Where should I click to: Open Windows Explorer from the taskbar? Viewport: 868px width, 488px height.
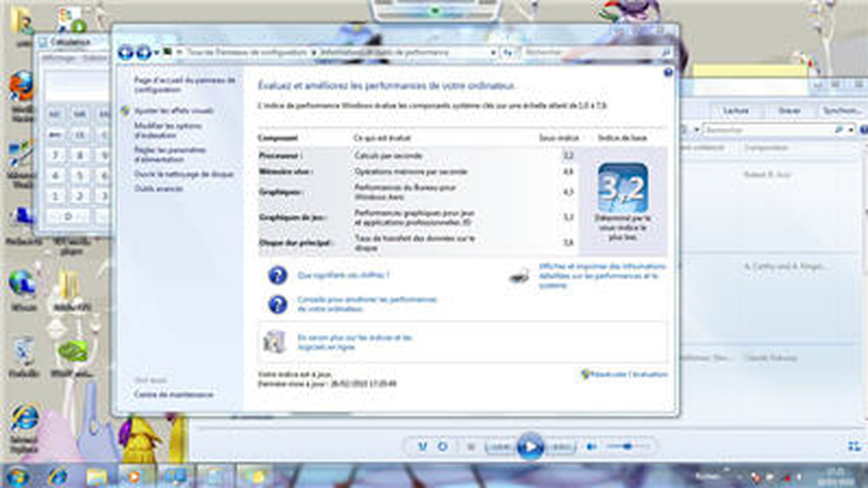click(x=97, y=477)
